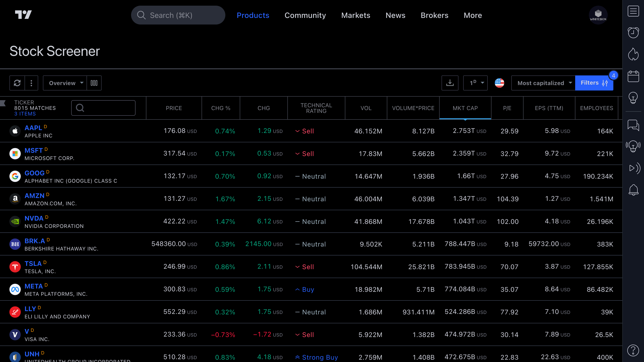Open the calendar icon in sidebar
644x362 pixels.
[633, 76]
